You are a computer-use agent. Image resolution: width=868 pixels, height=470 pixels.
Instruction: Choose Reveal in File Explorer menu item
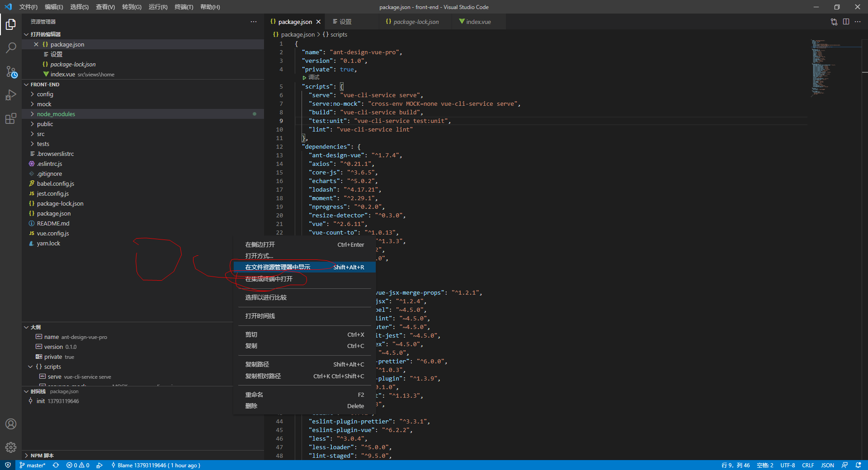(x=305, y=267)
